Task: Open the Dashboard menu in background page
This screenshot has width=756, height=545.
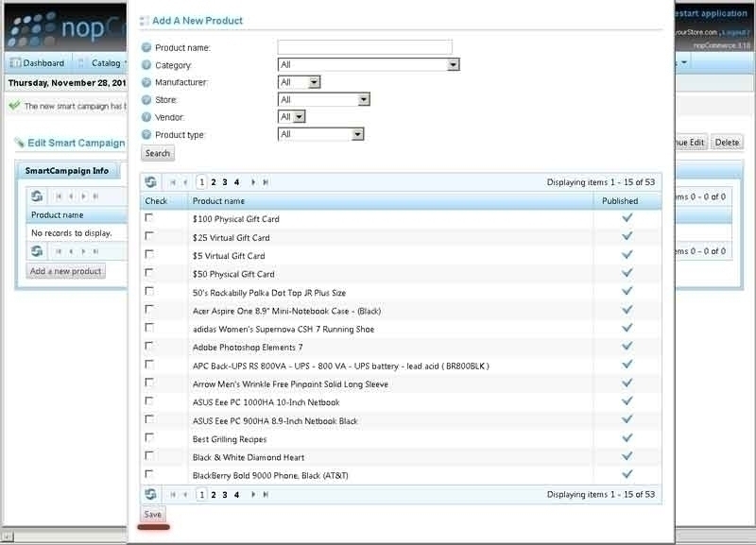Action: click(38, 63)
